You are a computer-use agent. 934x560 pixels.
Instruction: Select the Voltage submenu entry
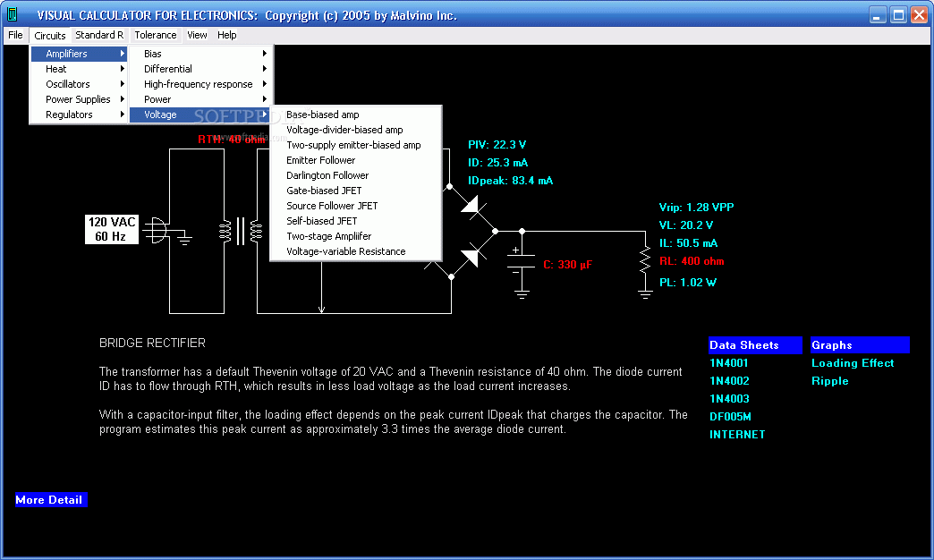coord(200,115)
